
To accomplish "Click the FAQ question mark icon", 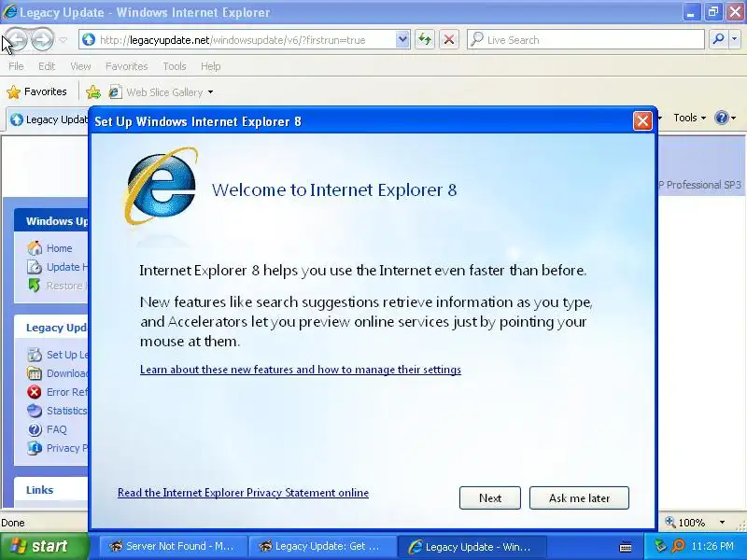I will tap(35, 429).
